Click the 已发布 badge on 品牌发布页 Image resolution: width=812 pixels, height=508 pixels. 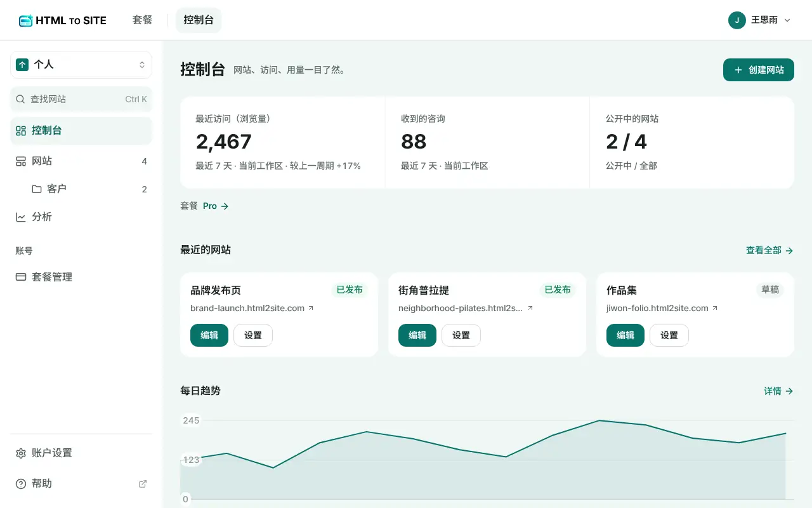click(x=350, y=290)
